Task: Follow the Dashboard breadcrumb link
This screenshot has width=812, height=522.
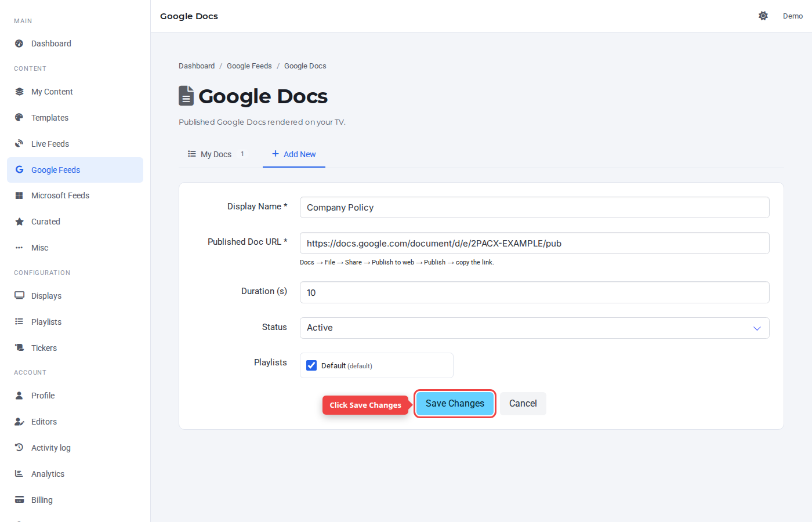Action: pyautogui.click(x=197, y=66)
